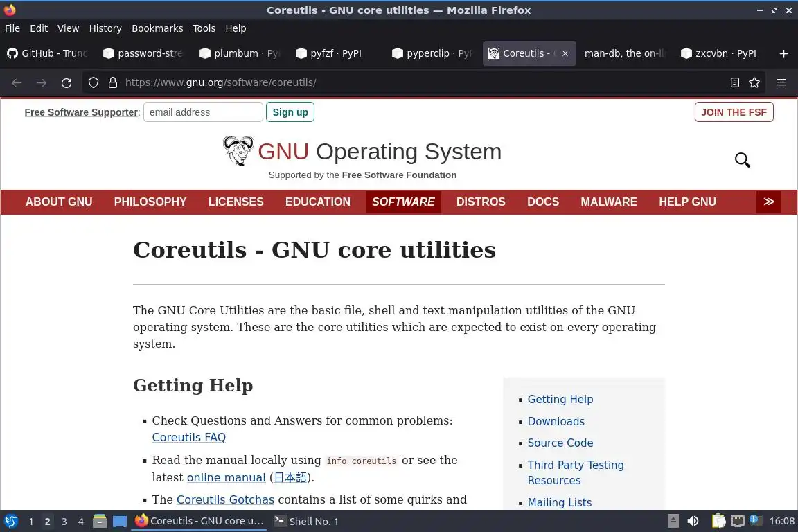Open LICENSES in the navigation bar
Viewport: 798px width, 532px height.
[236, 202]
